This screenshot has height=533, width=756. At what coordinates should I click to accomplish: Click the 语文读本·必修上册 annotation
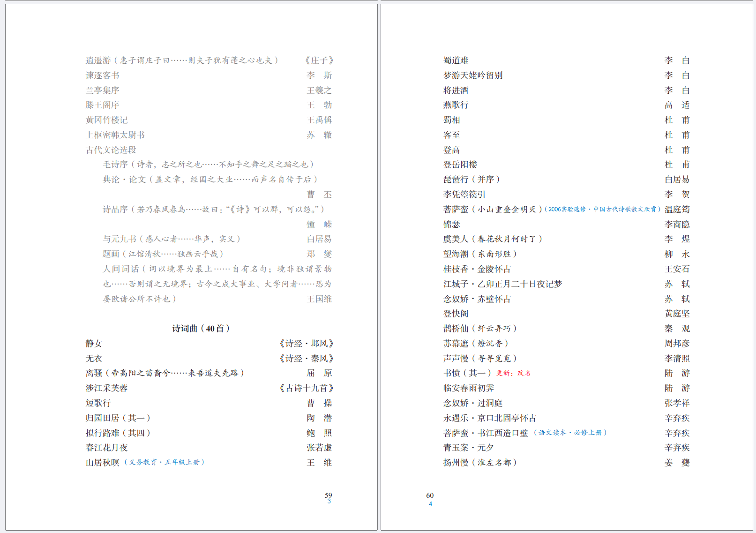(571, 433)
